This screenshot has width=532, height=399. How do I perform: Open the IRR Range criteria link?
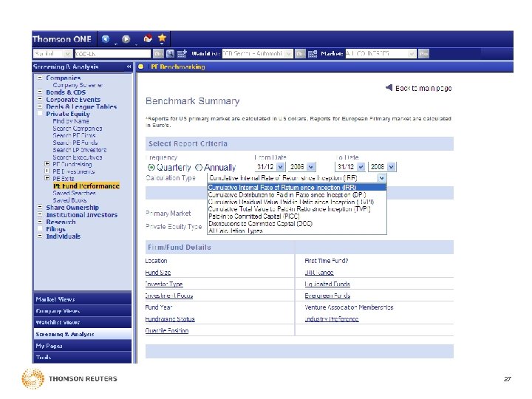click(319, 273)
